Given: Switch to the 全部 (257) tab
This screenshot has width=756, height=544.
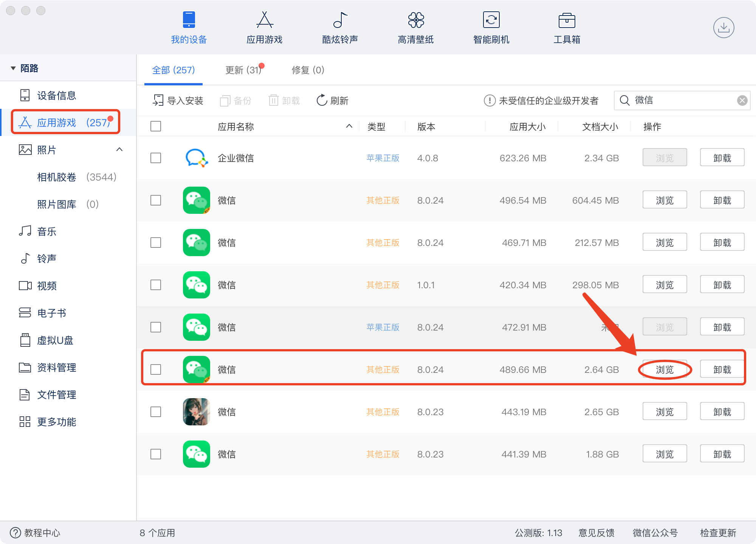Looking at the screenshot, I should [174, 70].
